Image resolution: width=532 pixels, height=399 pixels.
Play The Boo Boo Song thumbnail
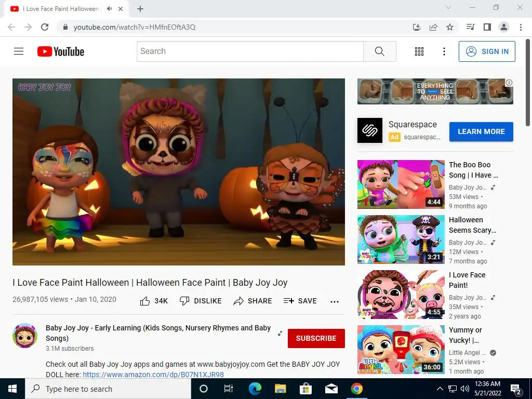click(x=401, y=184)
